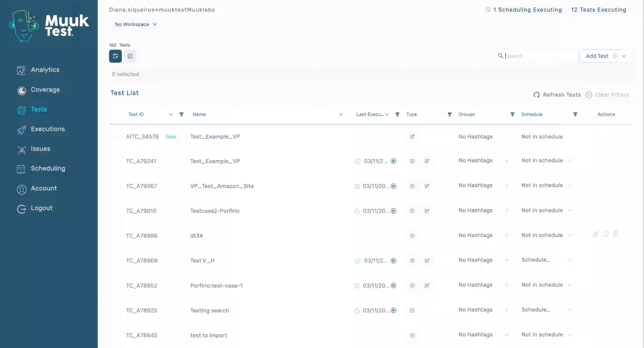Click the automated type icon for TC_A78845
The image size is (644, 348).
coord(412,335)
